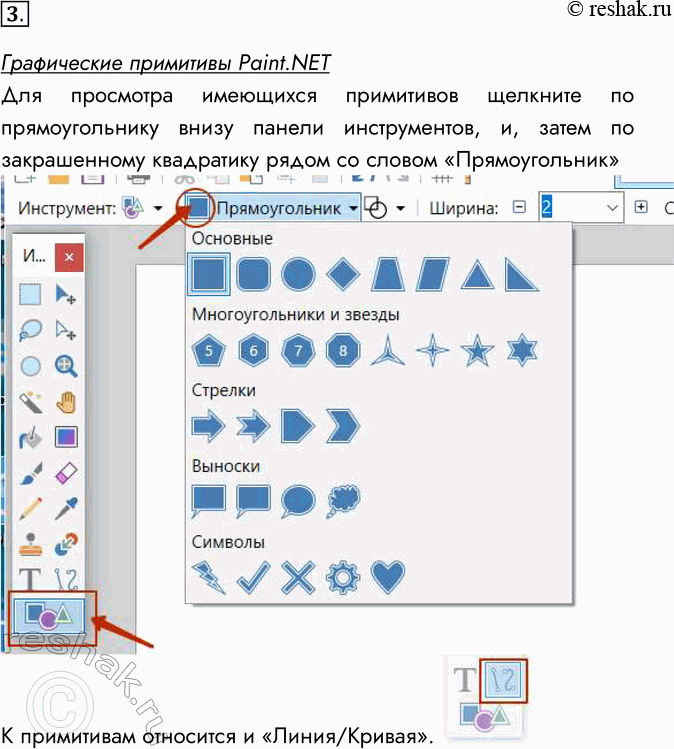The image size is (674, 749).
Task: Close the tools panel with red X
Action: point(68,256)
